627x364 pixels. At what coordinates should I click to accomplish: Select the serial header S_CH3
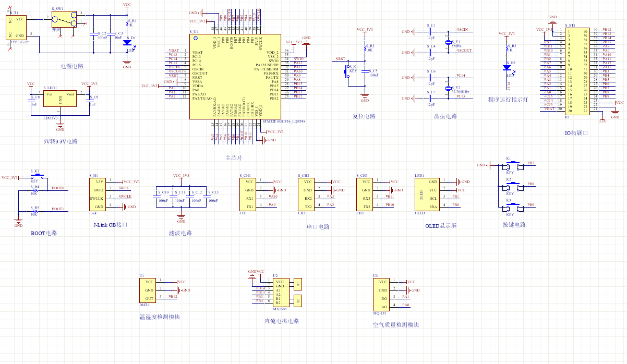(x=365, y=195)
